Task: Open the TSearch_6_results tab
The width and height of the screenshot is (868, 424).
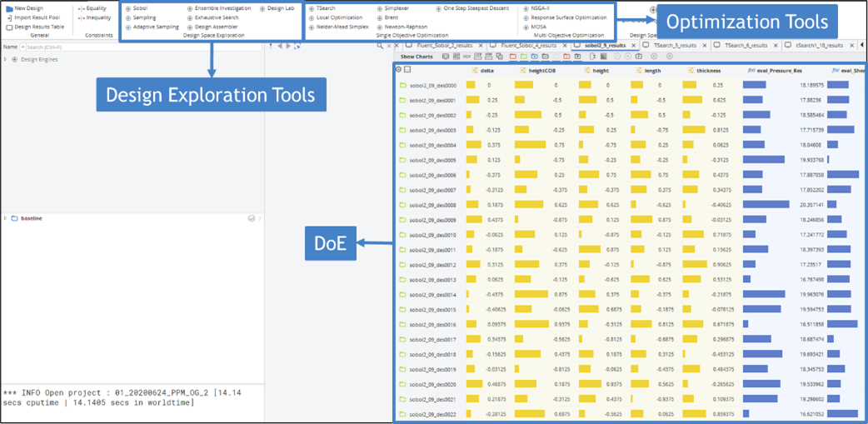Action: point(745,45)
